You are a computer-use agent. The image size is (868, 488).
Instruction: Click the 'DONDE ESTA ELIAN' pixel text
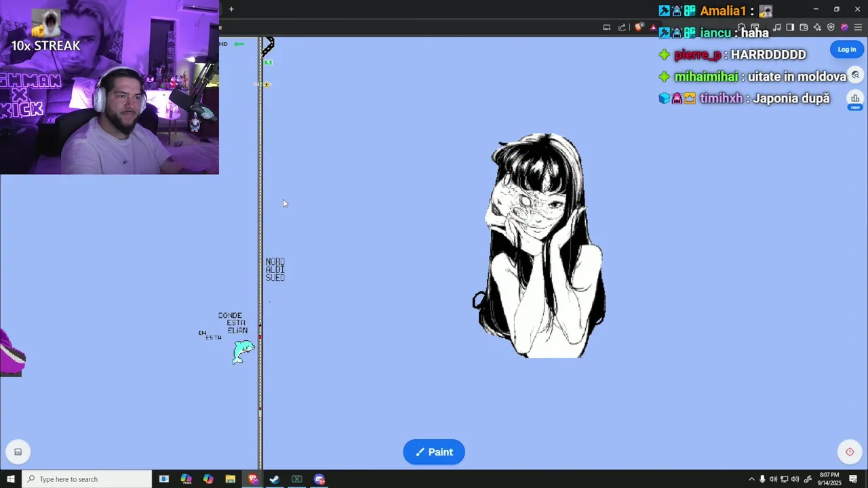coord(233,323)
